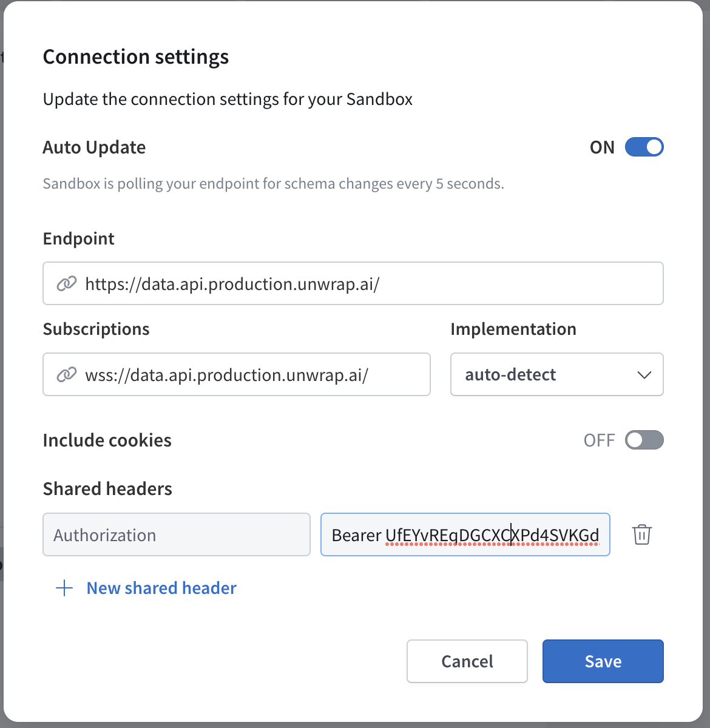This screenshot has height=728, width=710.
Task: Click inside the Endpoint URL input field
Action: 353,283
